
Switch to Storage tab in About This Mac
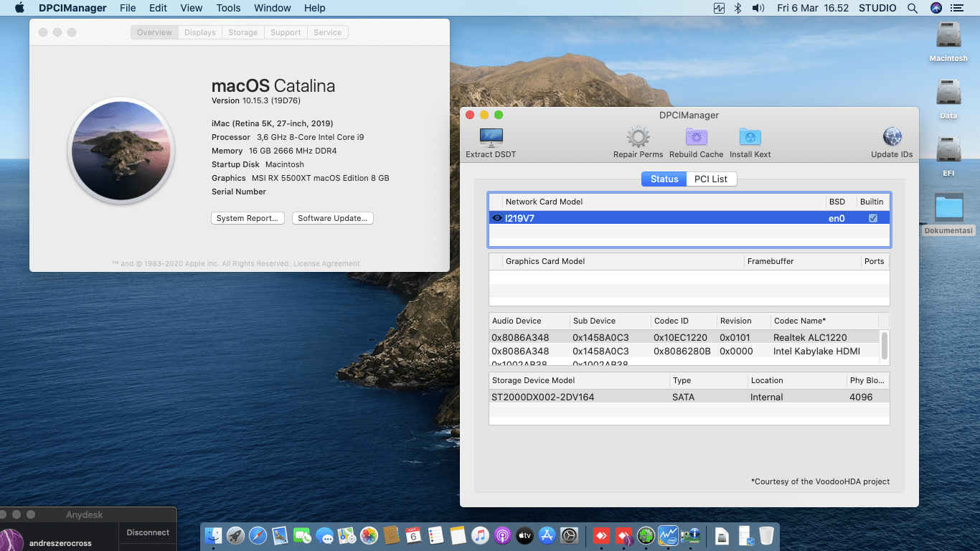tap(242, 32)
